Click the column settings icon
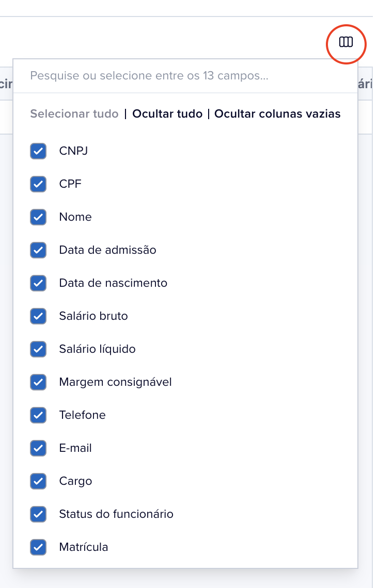 click(x=346, y=42)
